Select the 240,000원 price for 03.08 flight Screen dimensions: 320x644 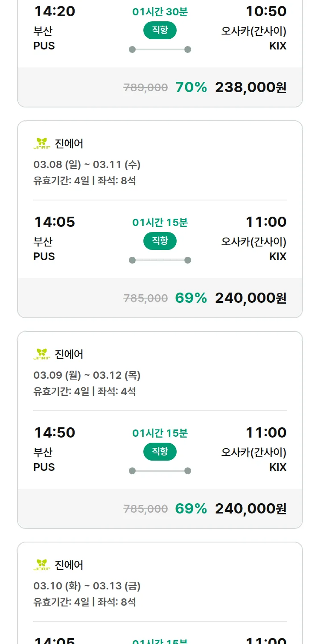tap(250, 298)
